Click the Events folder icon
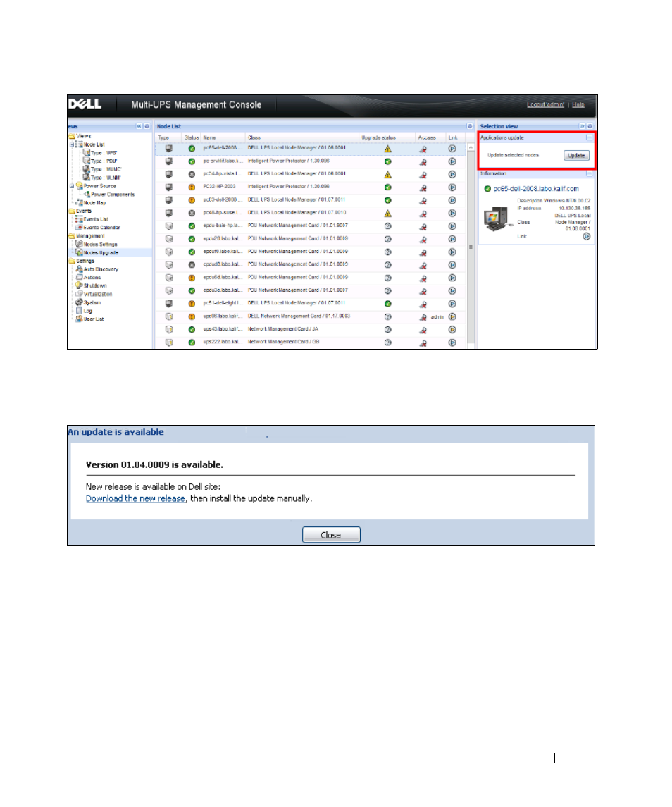 tap(72, 211)
